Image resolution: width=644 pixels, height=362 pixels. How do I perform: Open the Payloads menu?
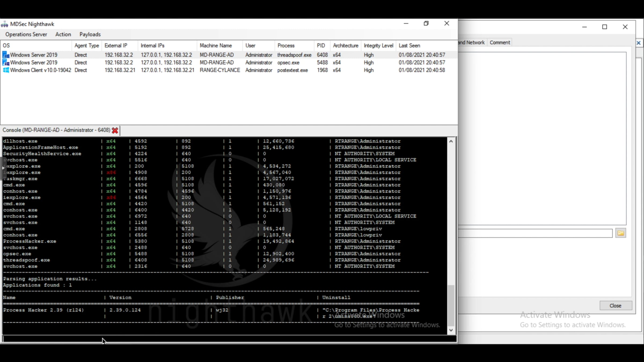coord(90,34)
